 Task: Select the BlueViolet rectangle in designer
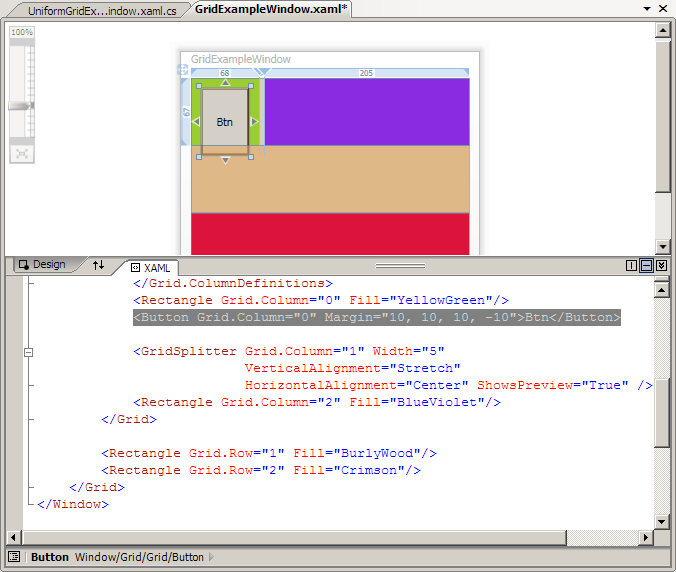[367, 112]
